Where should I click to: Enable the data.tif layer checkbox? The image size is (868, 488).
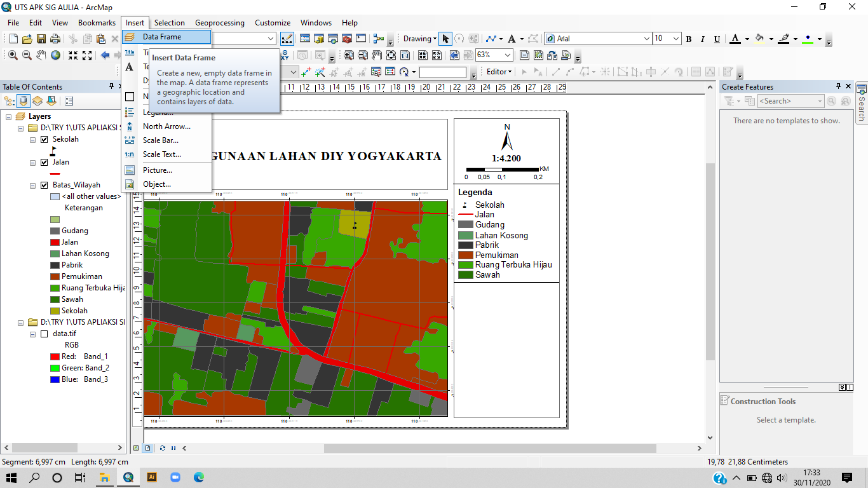pyautogui.click(x=44, y=334)
